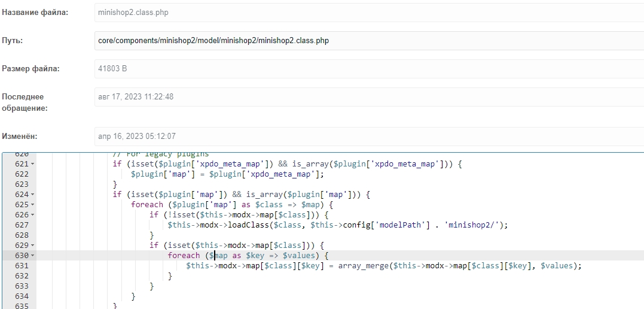644x309 pixels.
Task: Fold the if block at line 626
Action: tap(32, 215)
